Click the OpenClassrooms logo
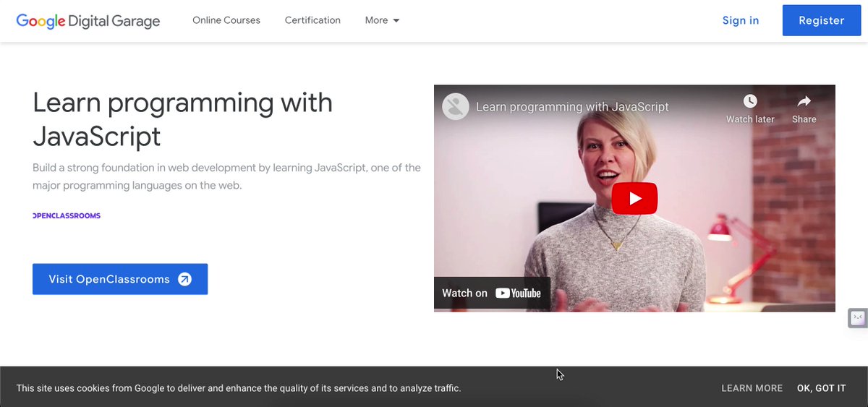 click(x=67, y=215)
